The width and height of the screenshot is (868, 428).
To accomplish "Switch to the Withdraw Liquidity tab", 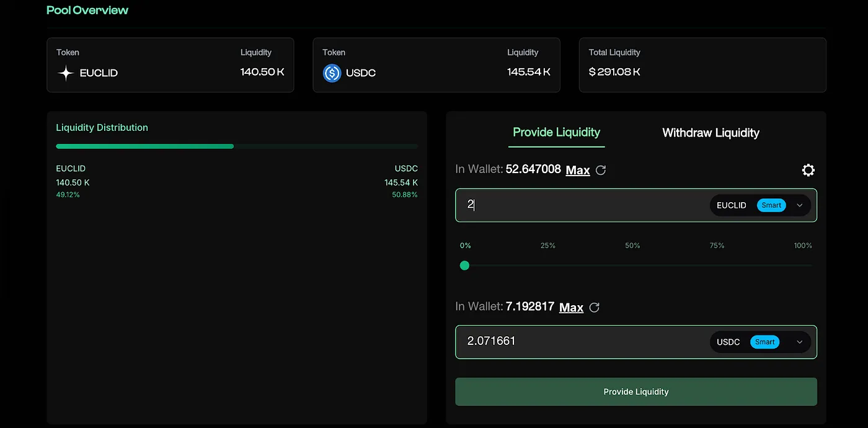I will pos(711,133).
